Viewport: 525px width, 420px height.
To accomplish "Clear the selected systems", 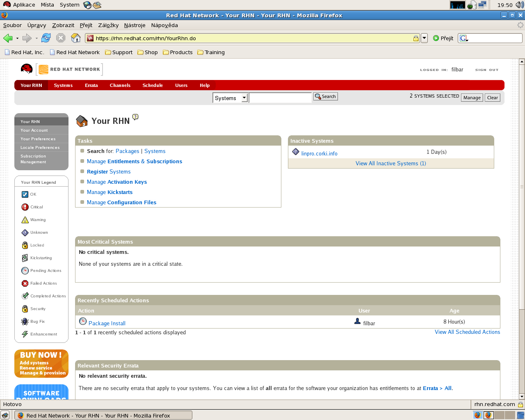I will (x=493, y=98).
